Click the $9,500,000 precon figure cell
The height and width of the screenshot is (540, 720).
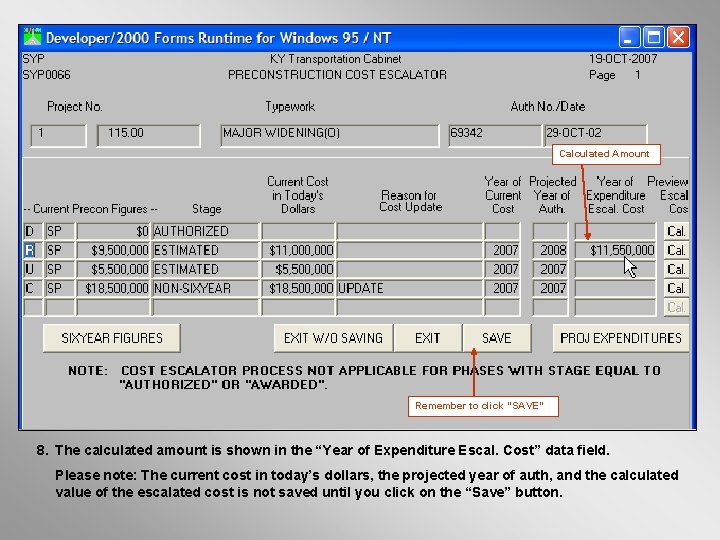click(113, 251)
